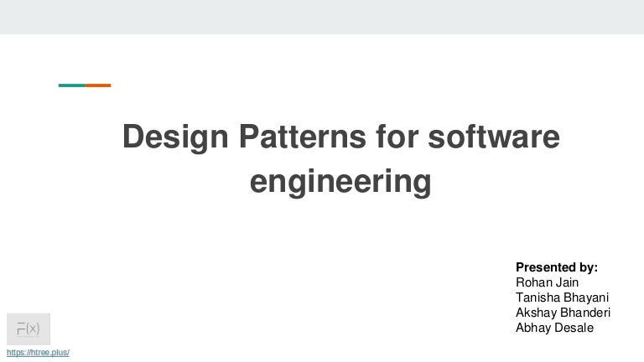
Task: Click the word "Design" in the title
Action: coord(170,137)
